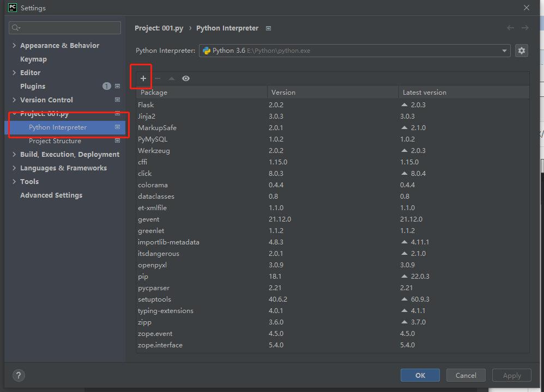This screenshot has width=544, height=392.
Task: Select Project Structure in the sidebar
Action: click(x=55, y=141)
